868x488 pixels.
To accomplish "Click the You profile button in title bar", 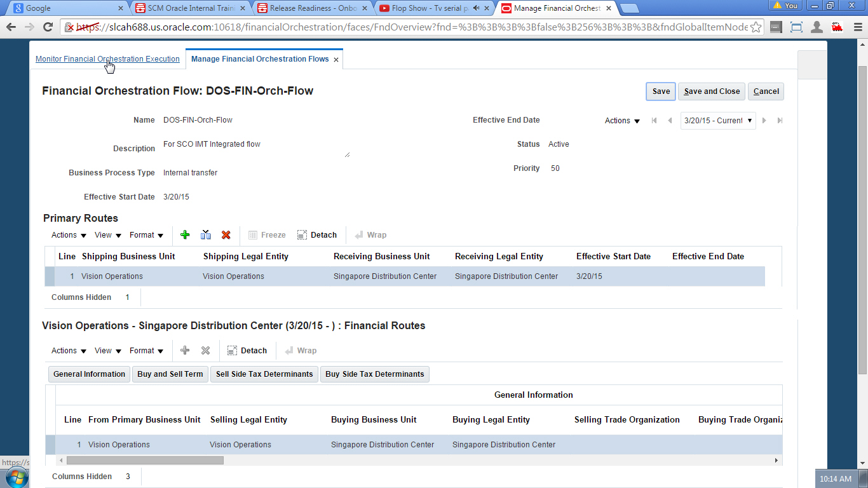I will 785,6.
